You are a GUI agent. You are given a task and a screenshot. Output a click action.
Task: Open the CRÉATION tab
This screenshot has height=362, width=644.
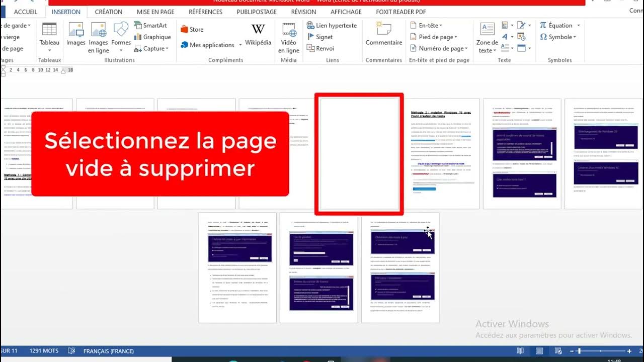(109, 12)
